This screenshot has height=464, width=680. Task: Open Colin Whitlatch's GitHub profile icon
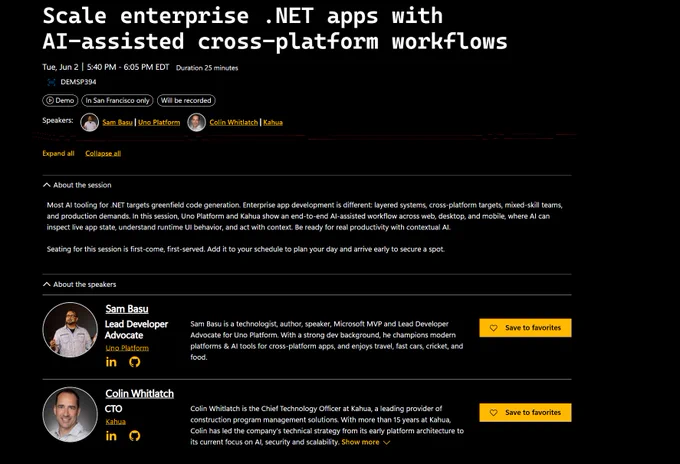134,436
